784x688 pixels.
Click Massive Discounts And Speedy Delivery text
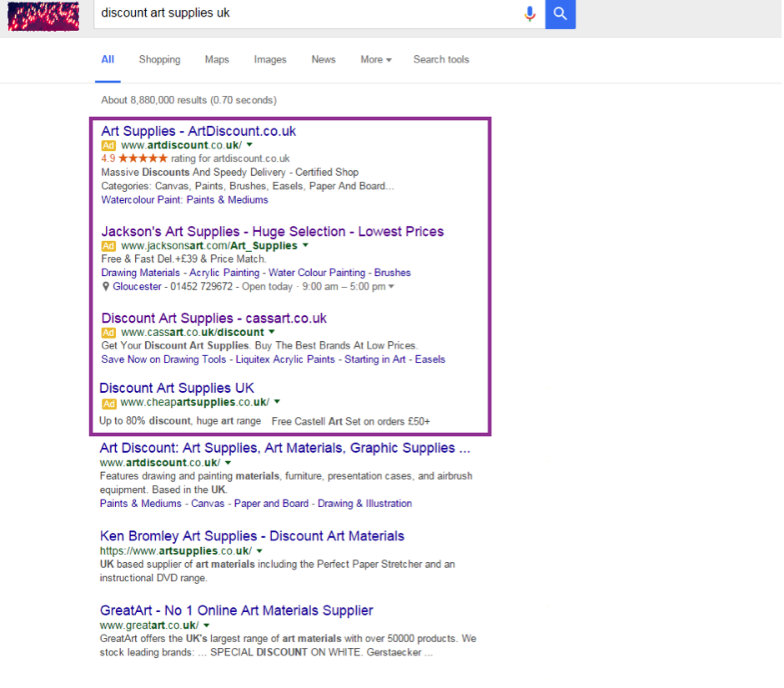tap(193, 173)
